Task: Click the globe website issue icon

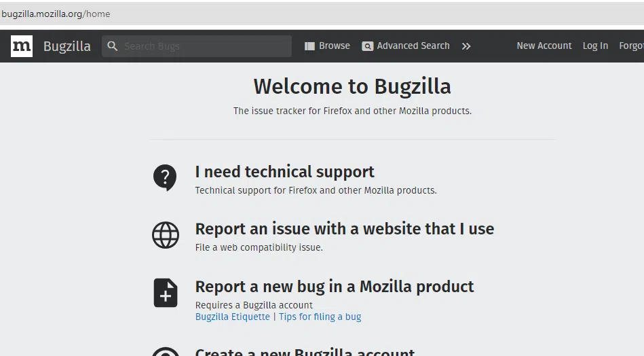Action: click(165, 235)
